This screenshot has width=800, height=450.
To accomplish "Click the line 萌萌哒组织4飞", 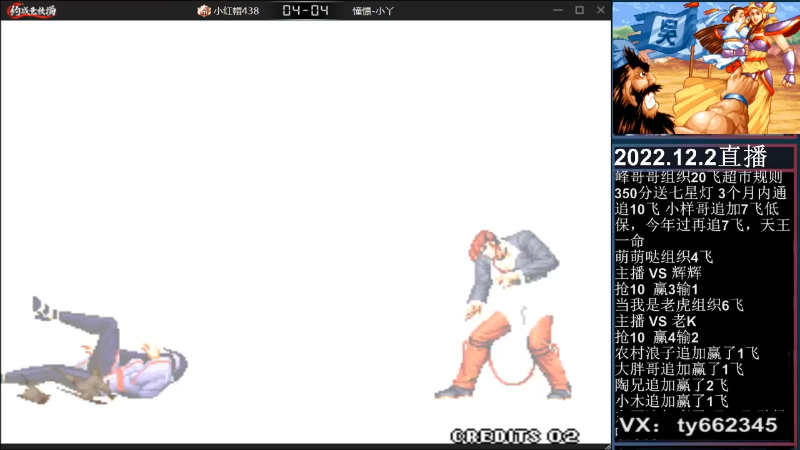I will click(x=664, y=257).
